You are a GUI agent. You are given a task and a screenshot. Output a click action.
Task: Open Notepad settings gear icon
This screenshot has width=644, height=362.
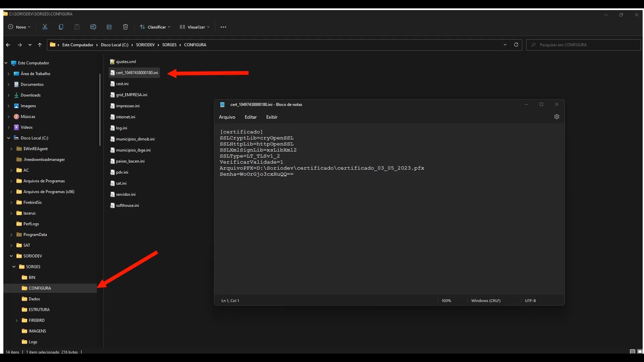coord(557,117)
